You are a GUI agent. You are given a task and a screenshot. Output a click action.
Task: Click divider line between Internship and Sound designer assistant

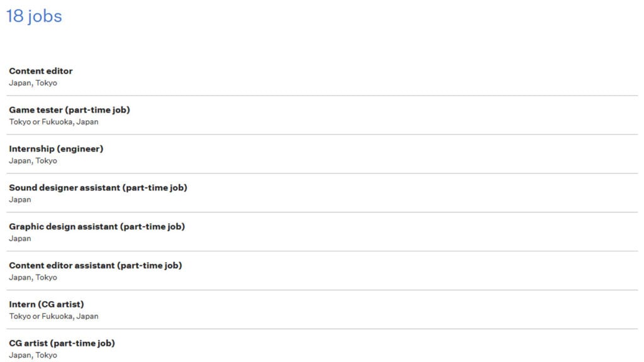[322, 173]
